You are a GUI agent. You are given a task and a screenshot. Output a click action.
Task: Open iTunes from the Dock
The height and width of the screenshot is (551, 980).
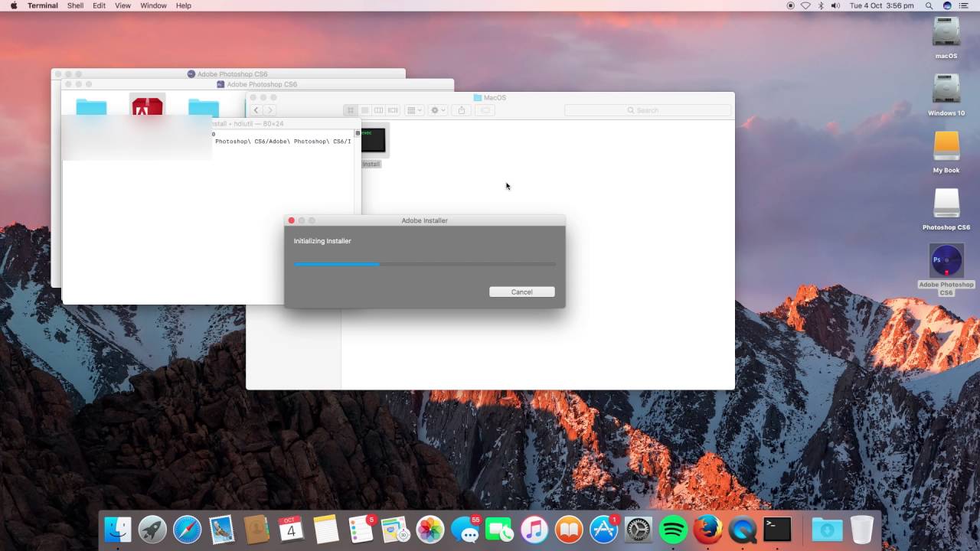[x=534, y=530]
